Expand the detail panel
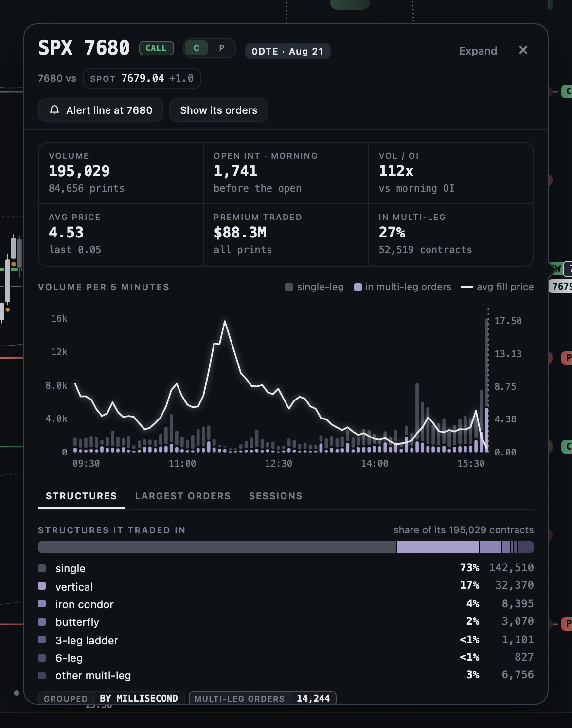Viewport: 572px width, 728px height. (x=478, y=51)
